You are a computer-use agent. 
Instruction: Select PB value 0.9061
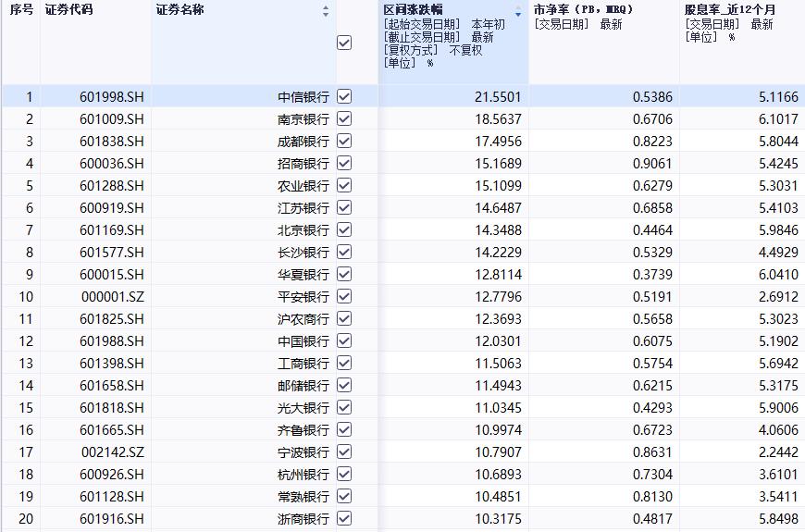tap(652, 163)
